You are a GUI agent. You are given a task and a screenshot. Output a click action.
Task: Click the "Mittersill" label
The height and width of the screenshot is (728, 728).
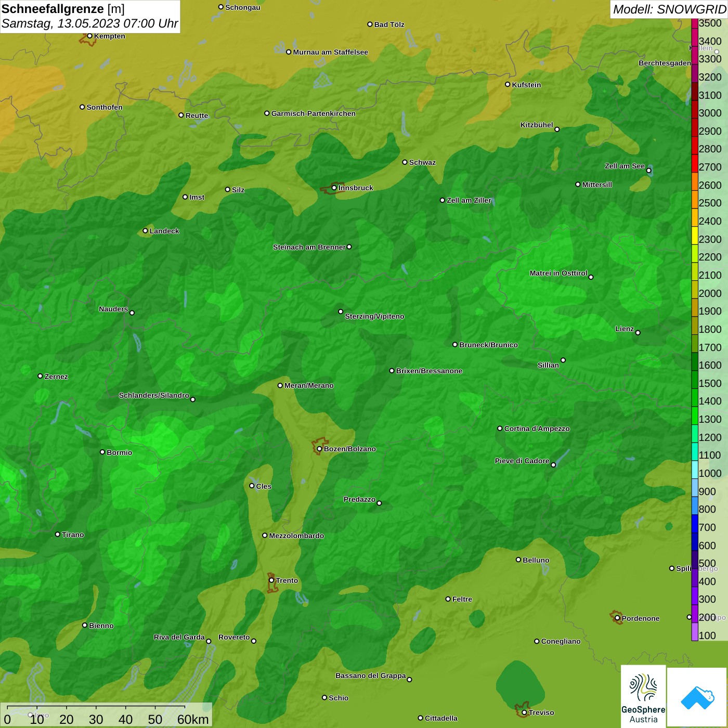coord(597,185)
